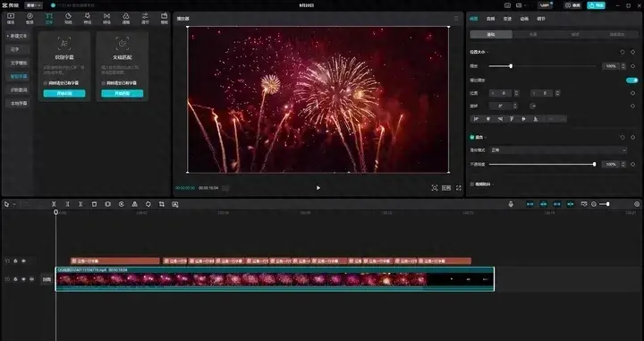Click the blue start button under 文稿匹配
Screen dimensions: 644x341
tap(123, 94)
